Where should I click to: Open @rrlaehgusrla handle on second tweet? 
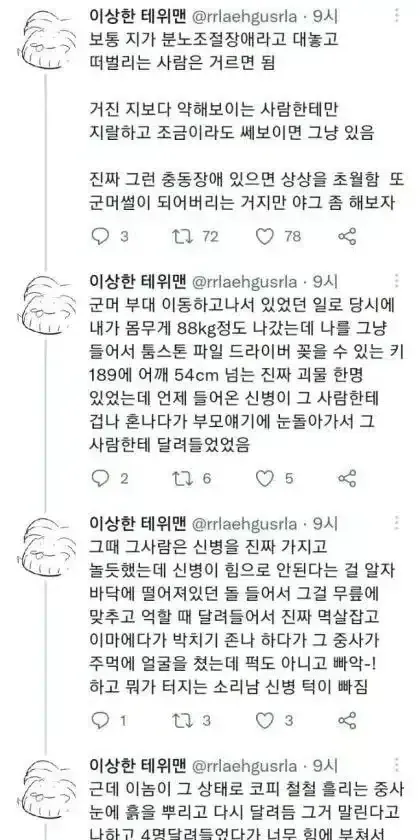coord(244,281)
